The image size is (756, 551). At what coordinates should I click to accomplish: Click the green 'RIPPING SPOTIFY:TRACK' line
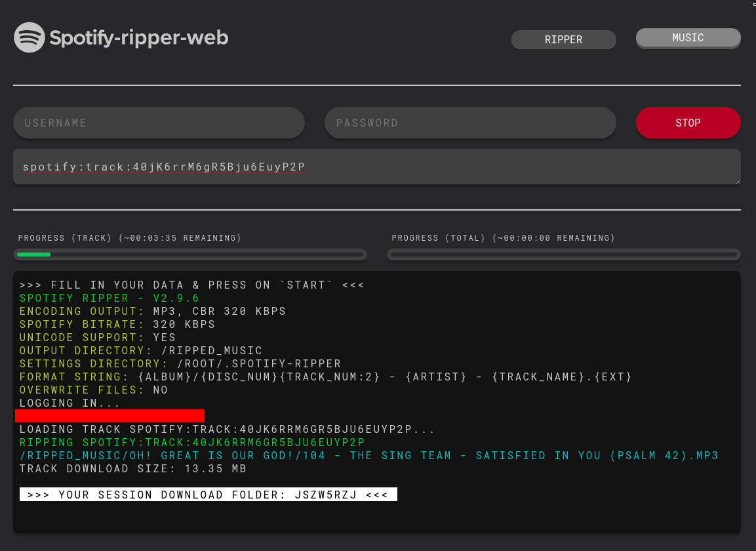point(192,442)
